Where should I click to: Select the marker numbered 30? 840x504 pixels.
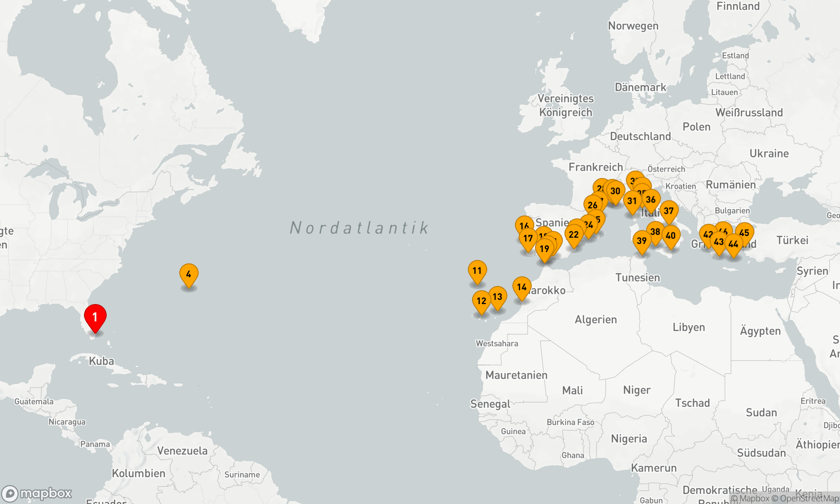[x=615, y=191]
